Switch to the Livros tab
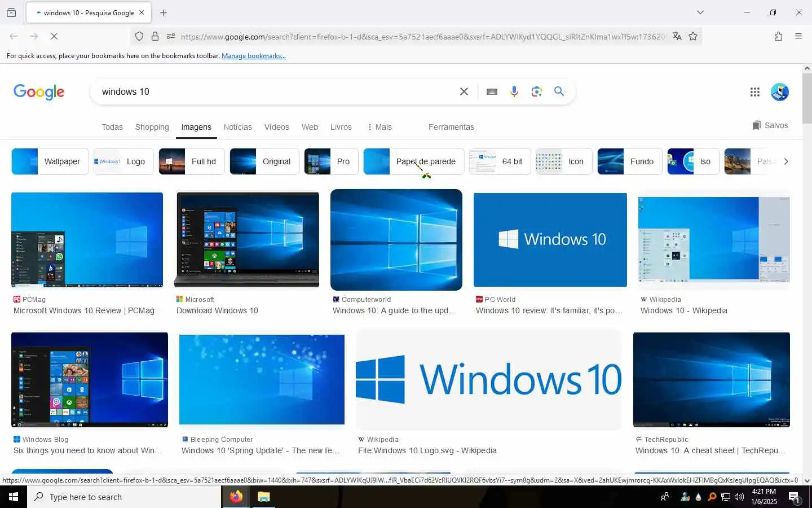This screenshot has width=812, height=508. pos(341,127)
